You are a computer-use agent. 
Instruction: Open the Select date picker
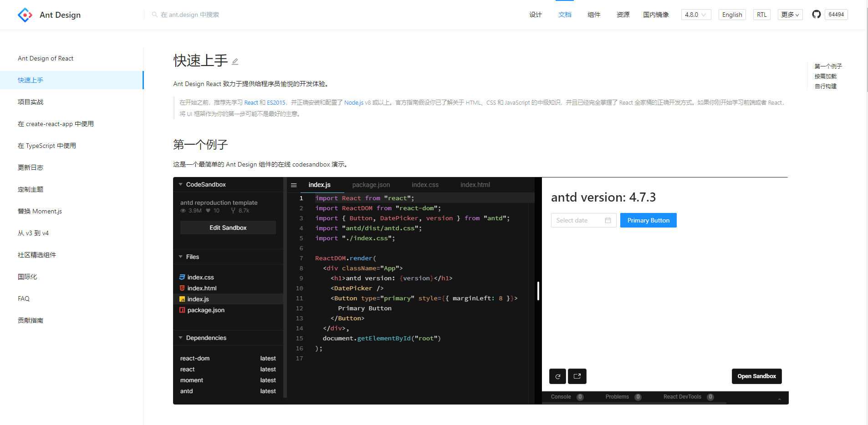click(583, 220)
